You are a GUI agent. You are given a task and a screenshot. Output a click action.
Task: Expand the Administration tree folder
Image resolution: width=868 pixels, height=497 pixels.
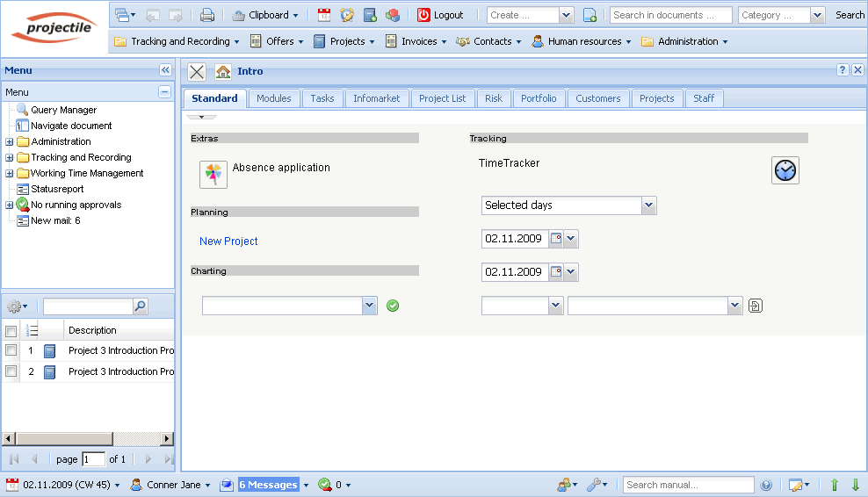point(10,142)
